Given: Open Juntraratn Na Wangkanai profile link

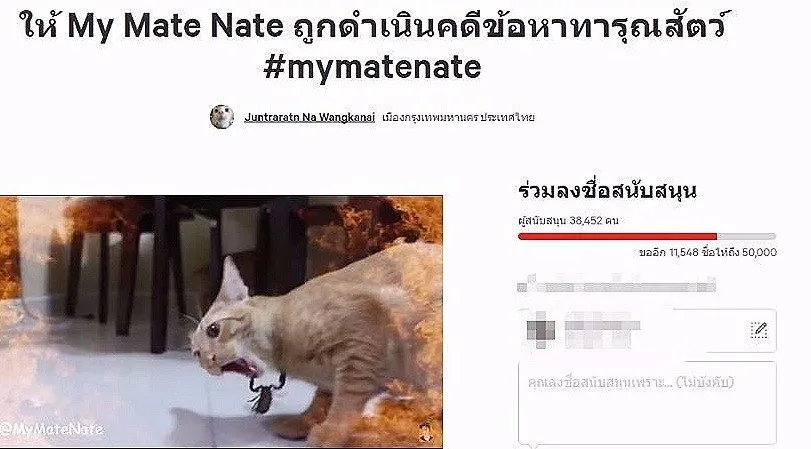Looking at the screenshot, I should 309,117.
